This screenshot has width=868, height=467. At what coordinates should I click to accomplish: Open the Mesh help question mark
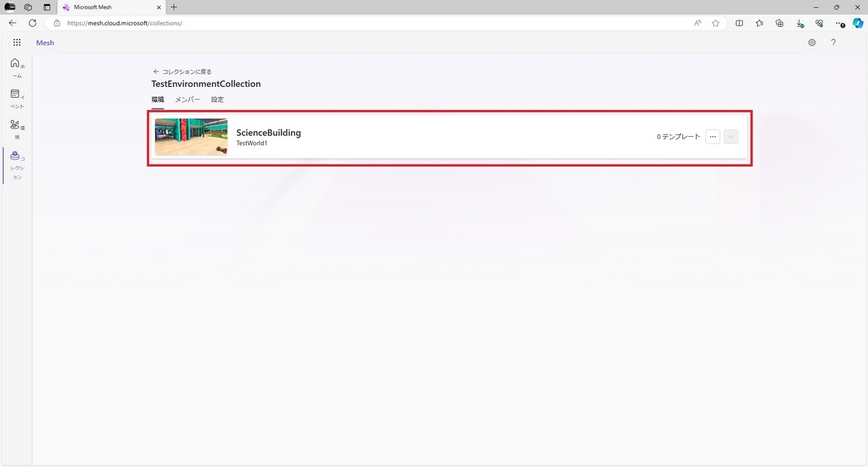(833, 43)
